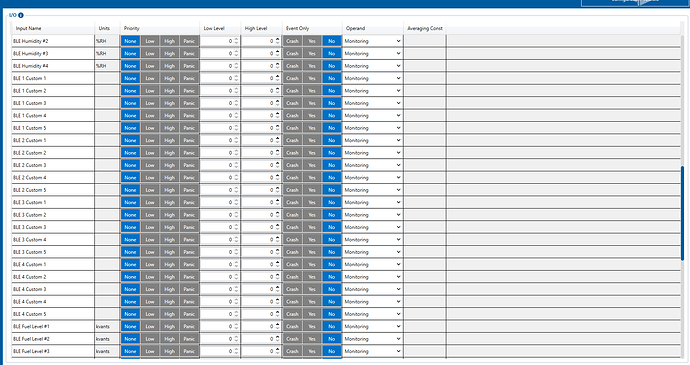This screenshot has width=690, height=365.
Task: Open Operand dropdown for BLE 2 Custom 5
Action: (373, 190)
